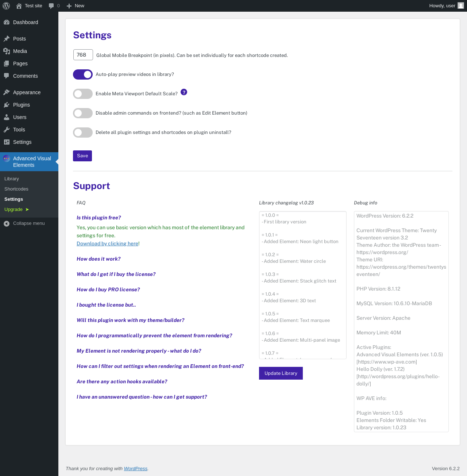The width and height of the screenshot is (467, 476).
Task: Open Tools menu item
Action: (29, 130)
